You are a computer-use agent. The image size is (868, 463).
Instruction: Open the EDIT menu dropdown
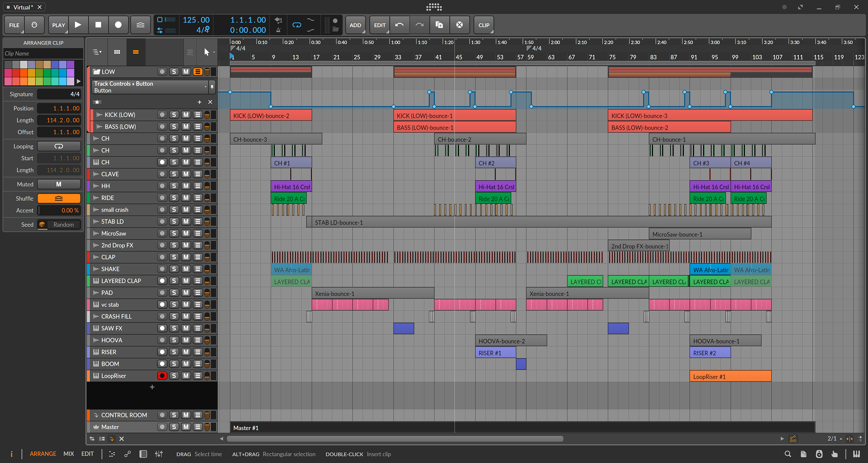(x=380, y=25)
